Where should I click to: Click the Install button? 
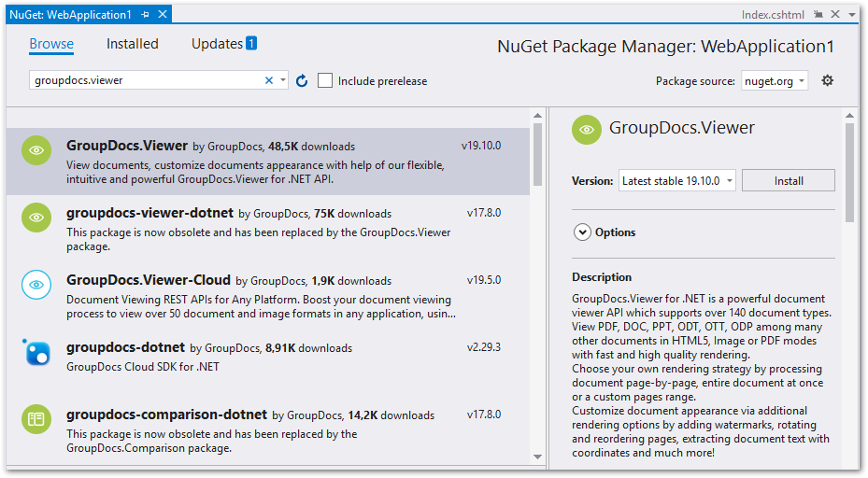[789, 181]
